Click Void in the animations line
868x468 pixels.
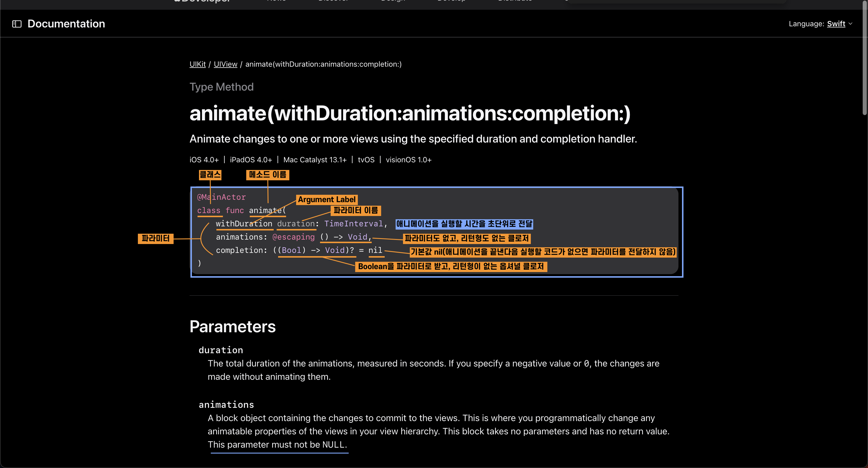(x=357, y=237)
